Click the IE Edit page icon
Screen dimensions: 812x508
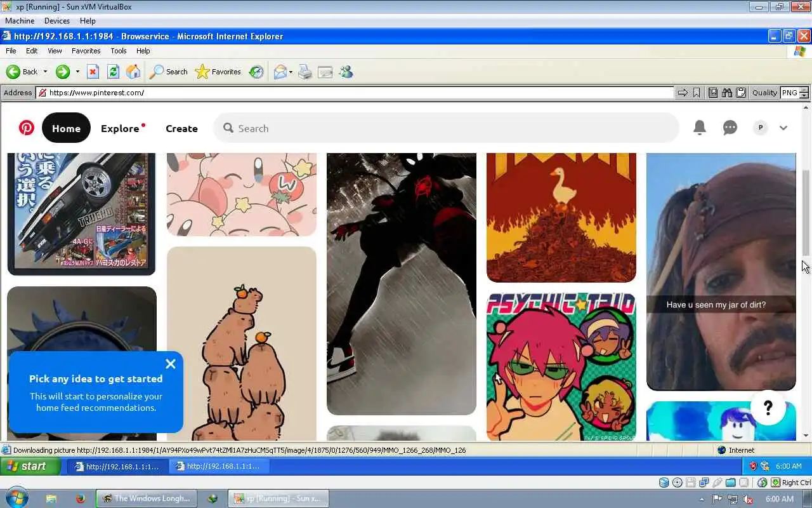[325, 72]
